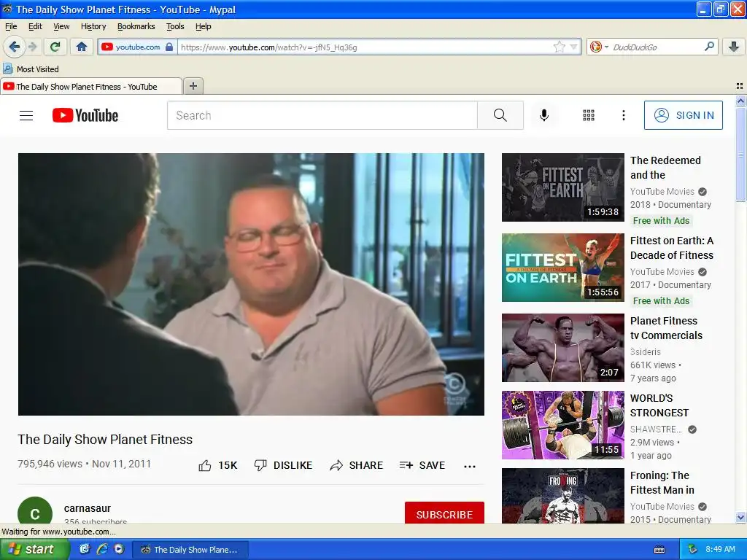Expand the URL bar history dropdown arrow
This screenshot has width=747, height=560.
point(573,47)
